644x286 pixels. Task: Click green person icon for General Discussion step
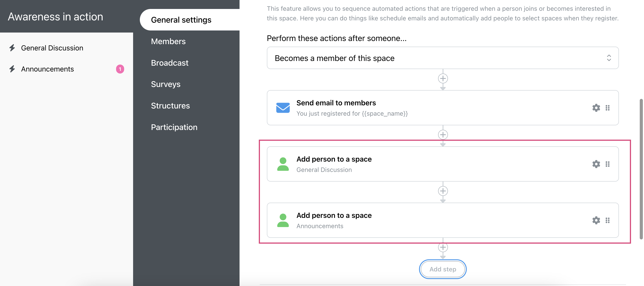click(x=283, y=164)
